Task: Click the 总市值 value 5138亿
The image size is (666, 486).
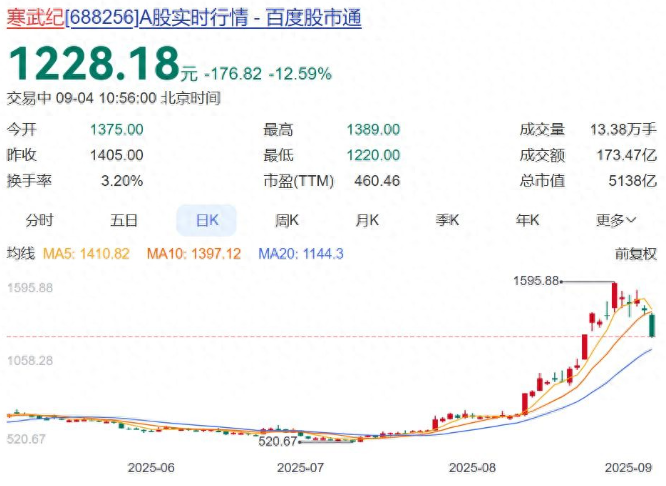Action: (x=633, y=181)
